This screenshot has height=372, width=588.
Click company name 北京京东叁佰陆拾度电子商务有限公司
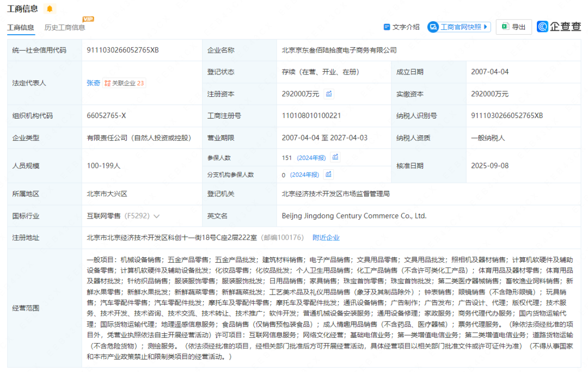point(339,50)
